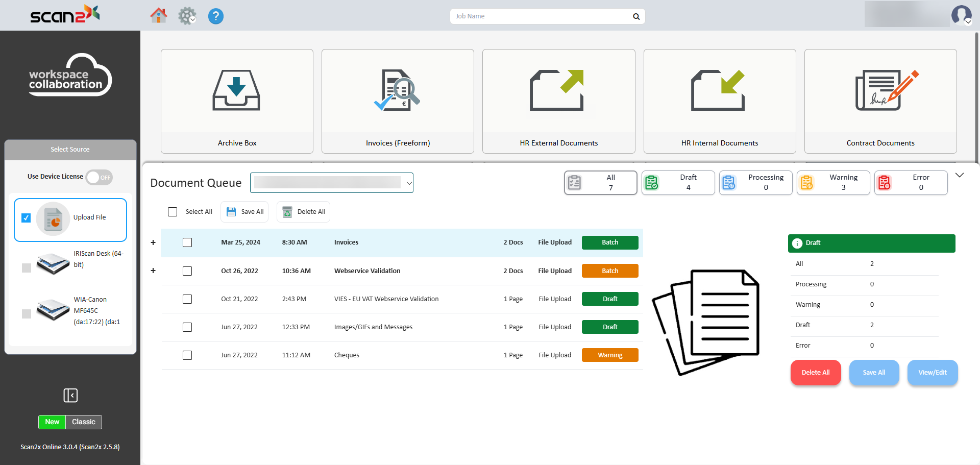The height and width of the screenshot is (465, 980).
Task: Check the Select All checkbox
Action: point(173,212)
